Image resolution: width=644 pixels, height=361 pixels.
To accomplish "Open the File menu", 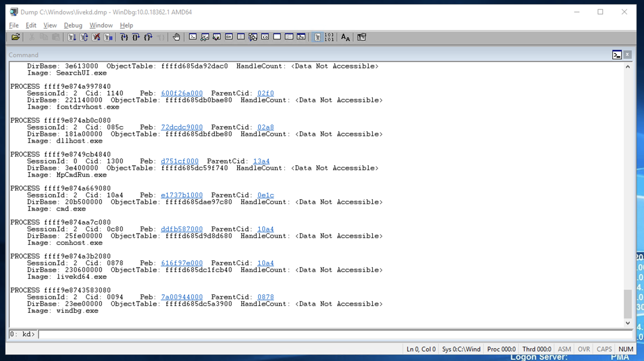I will [x=14, y=25].
